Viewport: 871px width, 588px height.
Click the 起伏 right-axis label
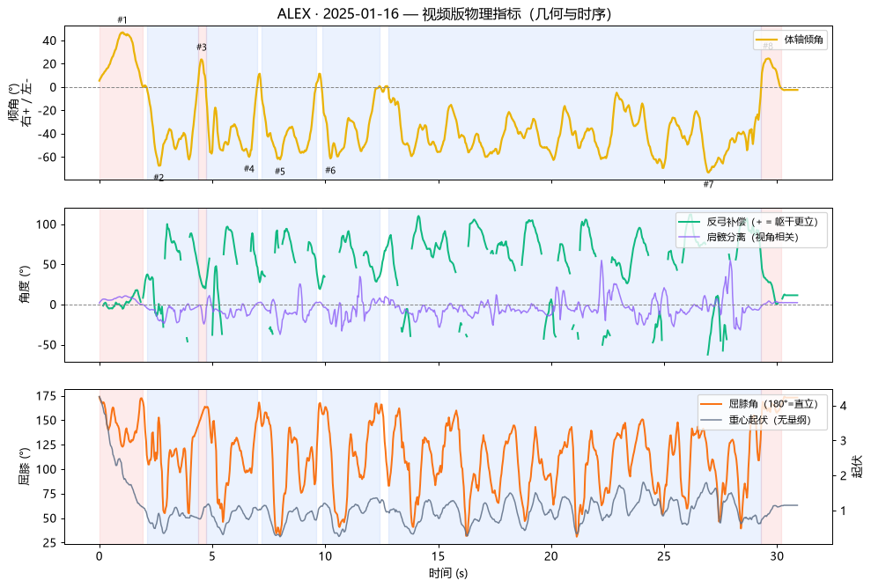click(857, 467)
